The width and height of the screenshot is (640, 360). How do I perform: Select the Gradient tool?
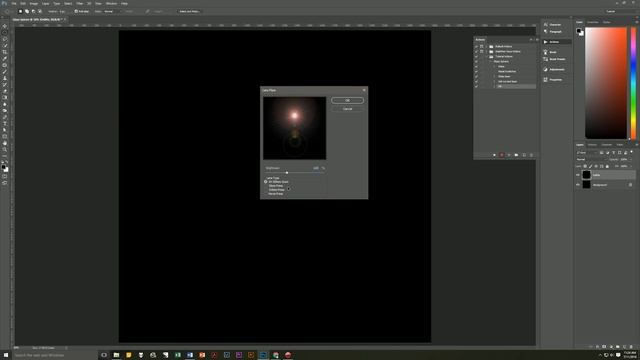[5, 98]
